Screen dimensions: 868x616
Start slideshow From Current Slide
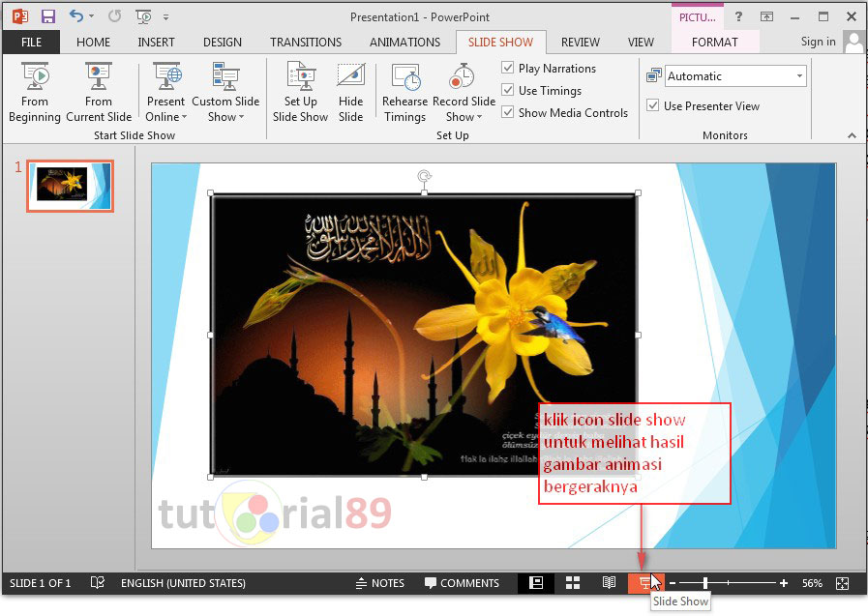pyautogui.click(x=99, y=92)
